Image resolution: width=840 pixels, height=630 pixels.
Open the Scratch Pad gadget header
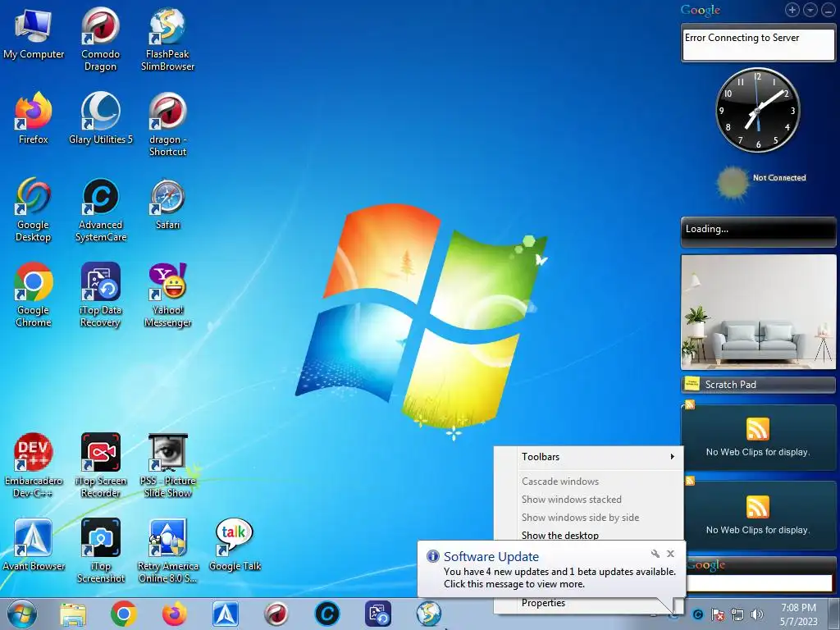point(758,385)
